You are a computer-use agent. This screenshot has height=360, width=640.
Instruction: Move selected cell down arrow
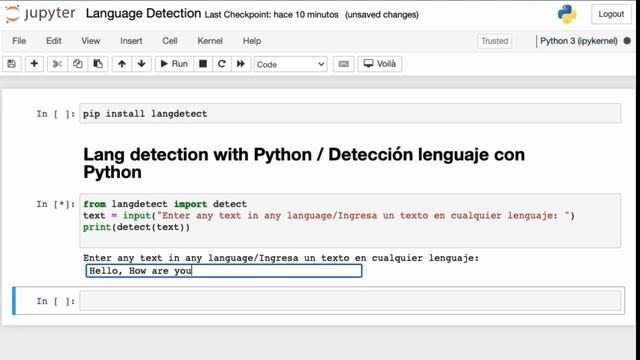(142, 64)
